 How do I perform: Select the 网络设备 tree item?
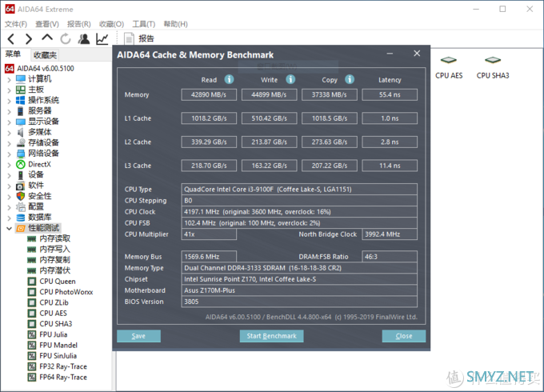[43, 154]
